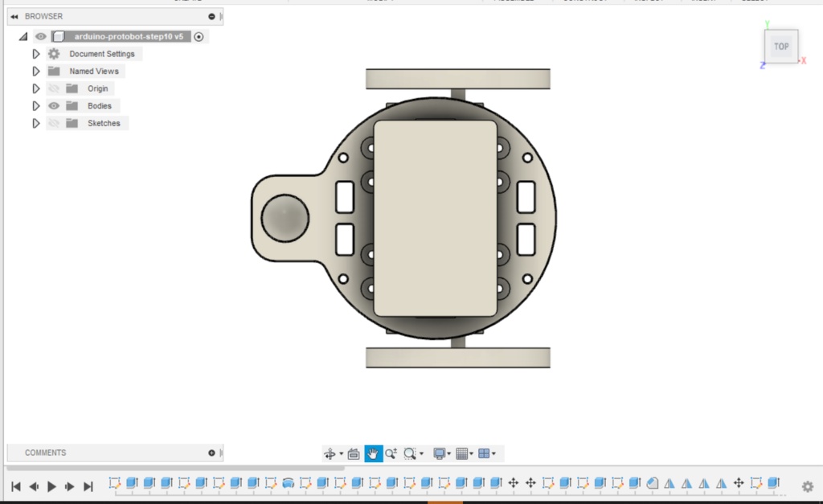This screenshot has width=823, height=504.
Task: Collapse the arduino-protobot-step10 root node
Action: tap(23, 36)
